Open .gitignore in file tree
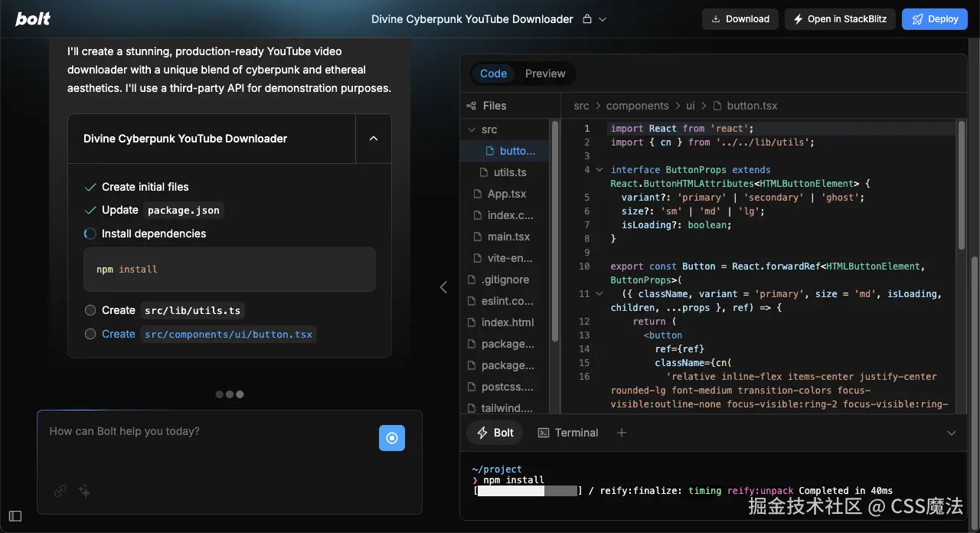This screenshot has height=533, width=980. click(505, 280)
